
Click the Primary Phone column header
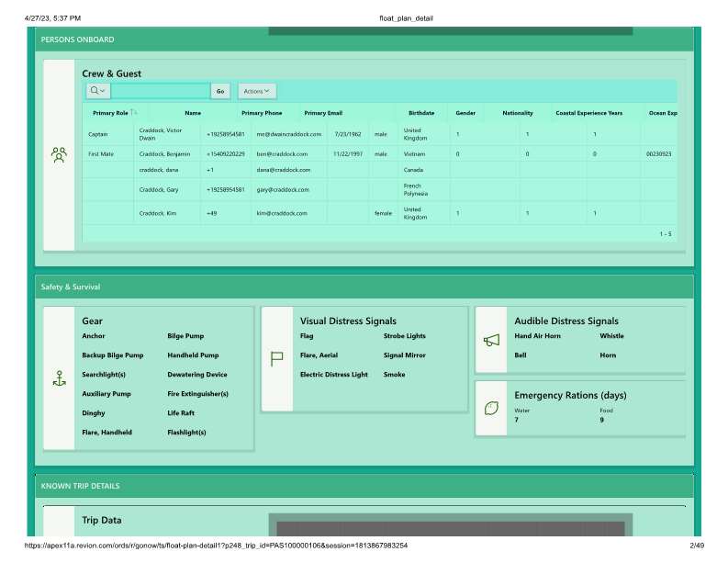coord(262,113)
